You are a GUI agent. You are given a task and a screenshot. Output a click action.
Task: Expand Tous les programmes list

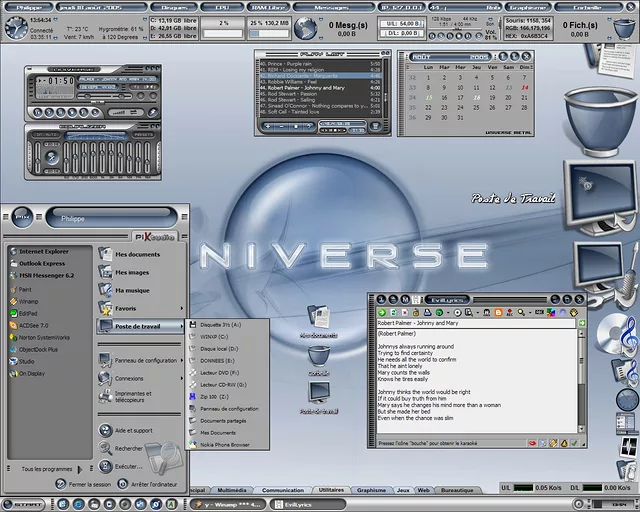pyautogui.click(x=48, y=468)
